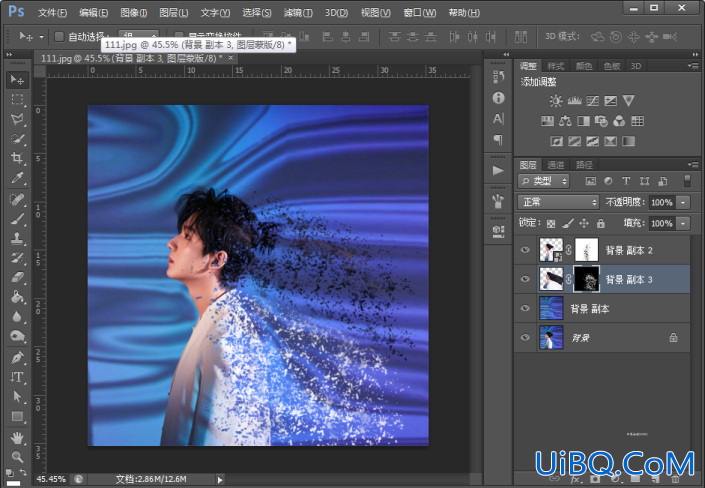Open the Actions play panel icon

point(498,170)
